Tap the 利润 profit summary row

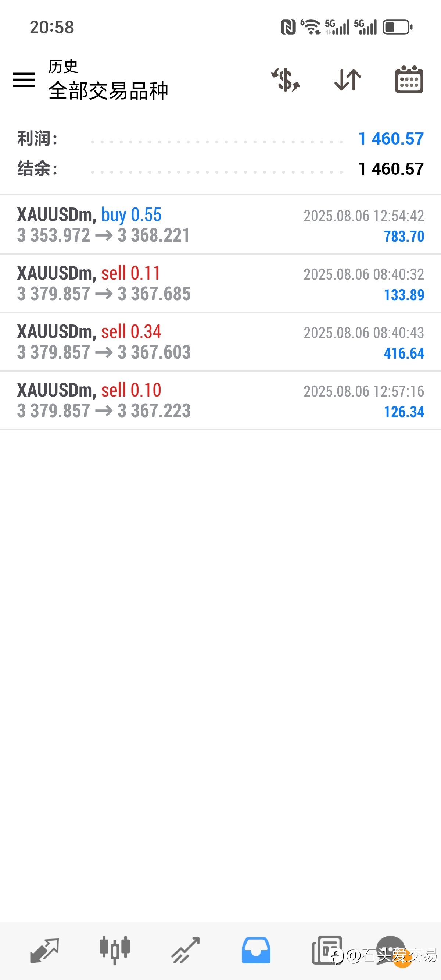pos(220,139)
